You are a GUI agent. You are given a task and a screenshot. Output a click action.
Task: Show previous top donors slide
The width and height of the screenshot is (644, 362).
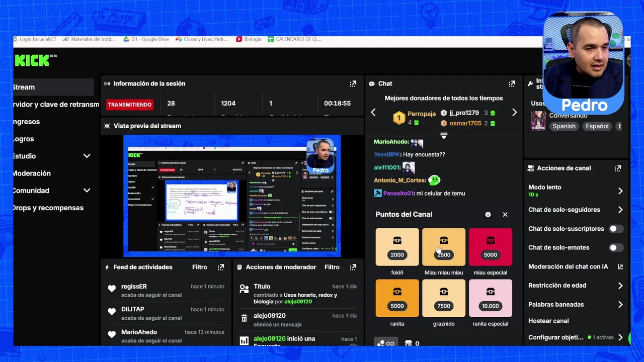click(373, 113)
